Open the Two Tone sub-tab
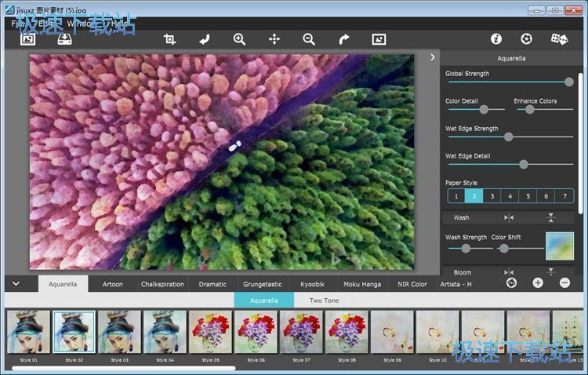Image resolution: width=588 pixels, height=375 pixels. tap(324, 300)
